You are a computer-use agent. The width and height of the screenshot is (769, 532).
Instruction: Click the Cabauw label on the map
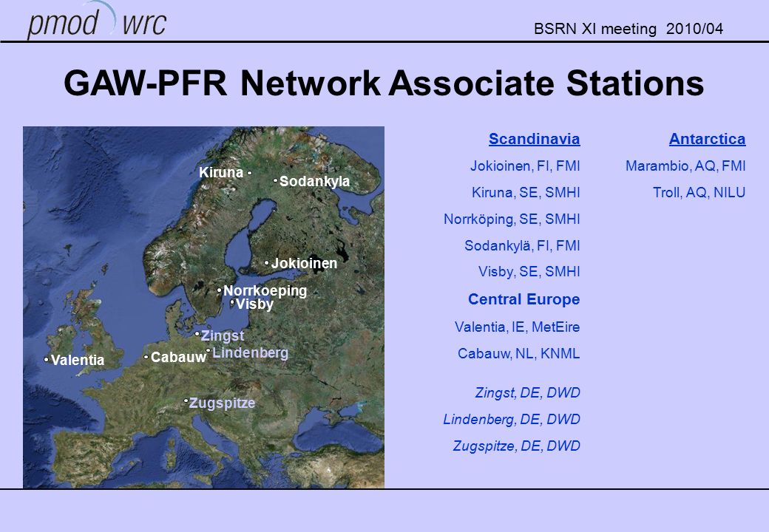tap(178, 358)
